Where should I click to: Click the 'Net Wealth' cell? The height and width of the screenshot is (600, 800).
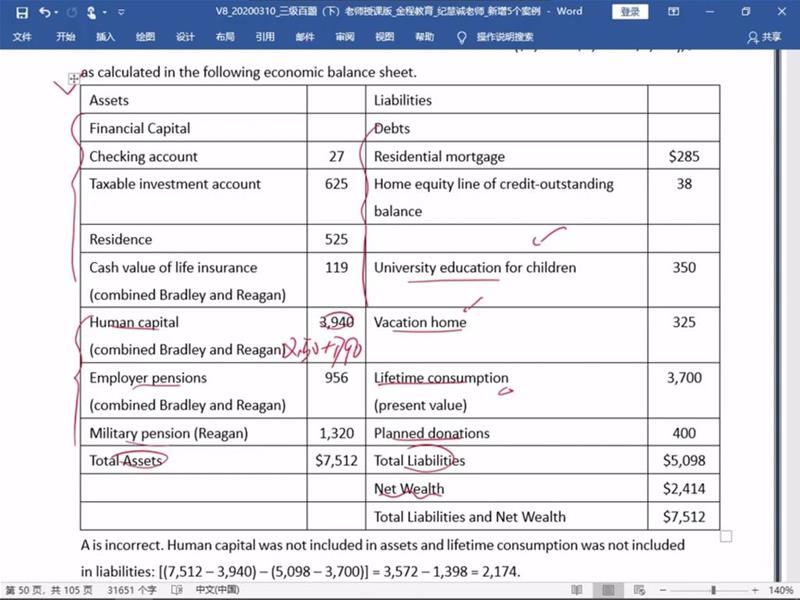pos(507,488)
